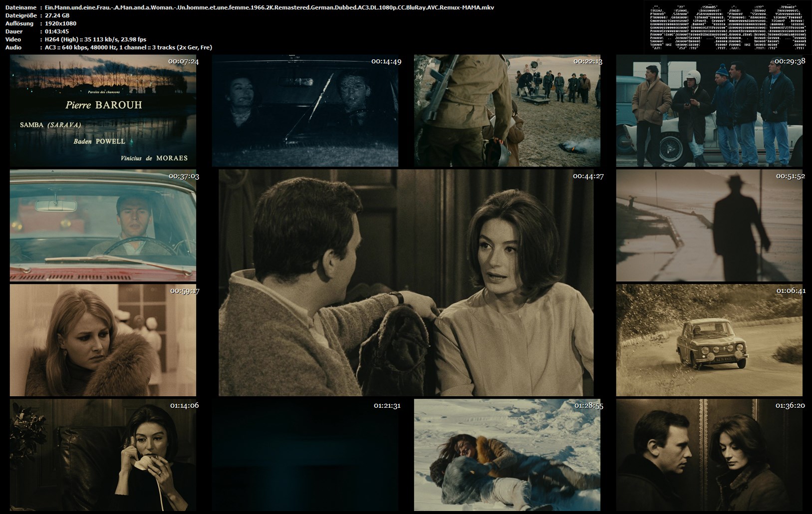This screenshot has height=514, width=812.
Task: Click the AC3 audio info line
Action: pyautogui.click(x=128, y=47)
